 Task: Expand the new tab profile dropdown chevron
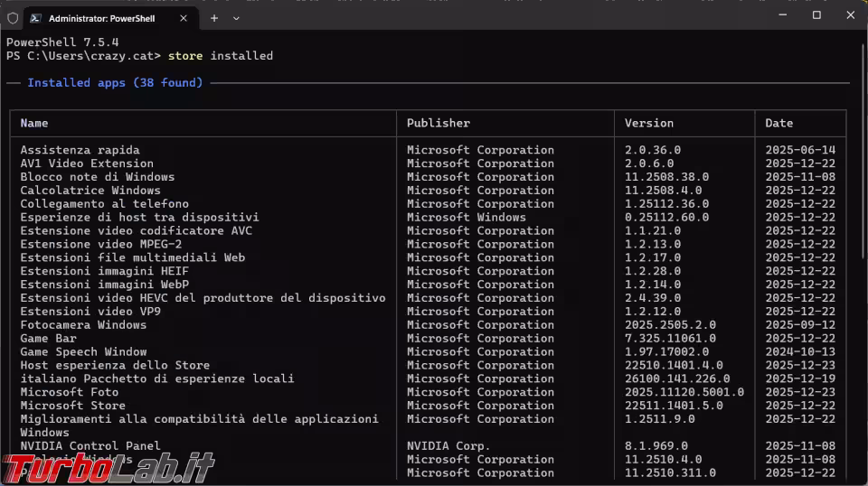pyautogui.click(x=237, y=18)
